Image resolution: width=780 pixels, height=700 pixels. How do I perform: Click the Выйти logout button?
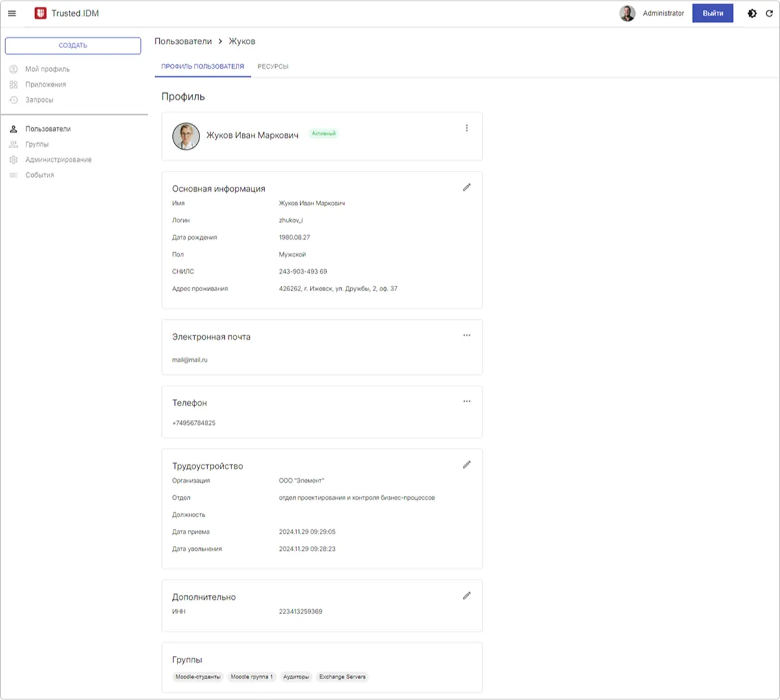pyautogui.click(x=712, y=13)
